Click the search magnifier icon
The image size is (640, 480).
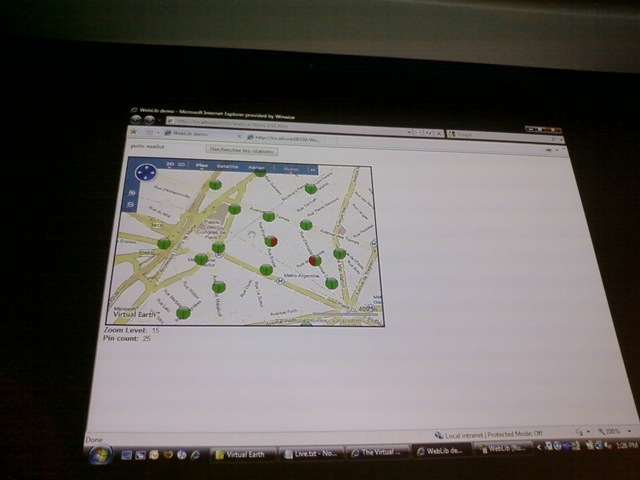coord(554,139)
